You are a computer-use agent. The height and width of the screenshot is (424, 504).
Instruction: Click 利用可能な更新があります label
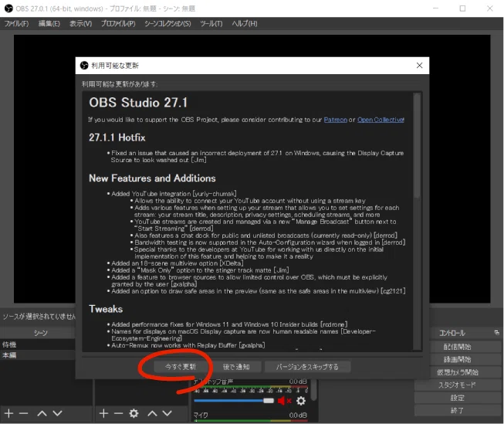(120, 84)
